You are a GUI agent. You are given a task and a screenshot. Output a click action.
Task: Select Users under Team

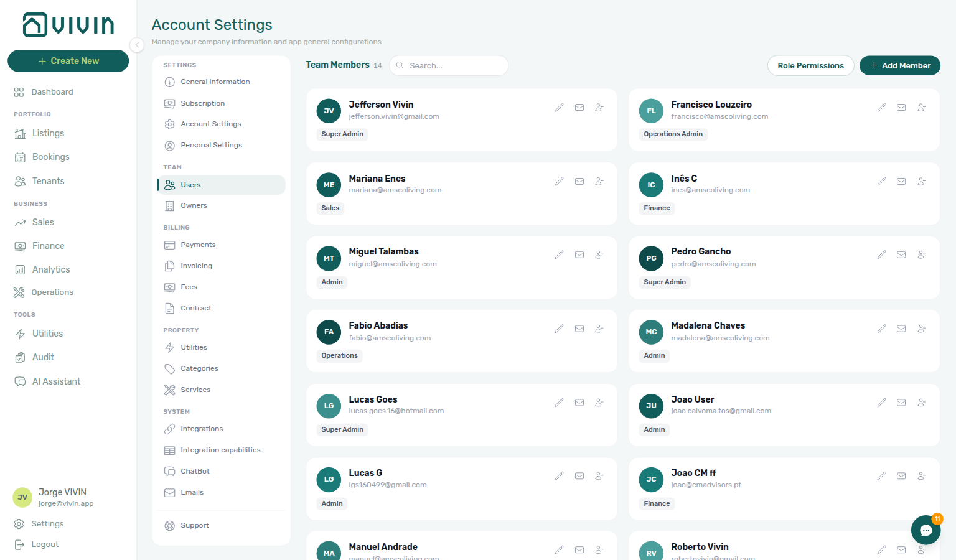pos(221,185)
